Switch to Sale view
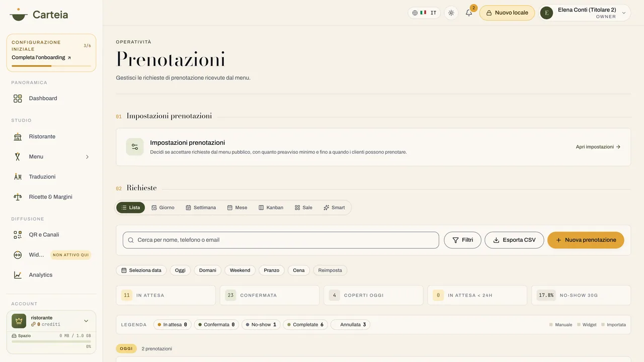 pos(303,208)
